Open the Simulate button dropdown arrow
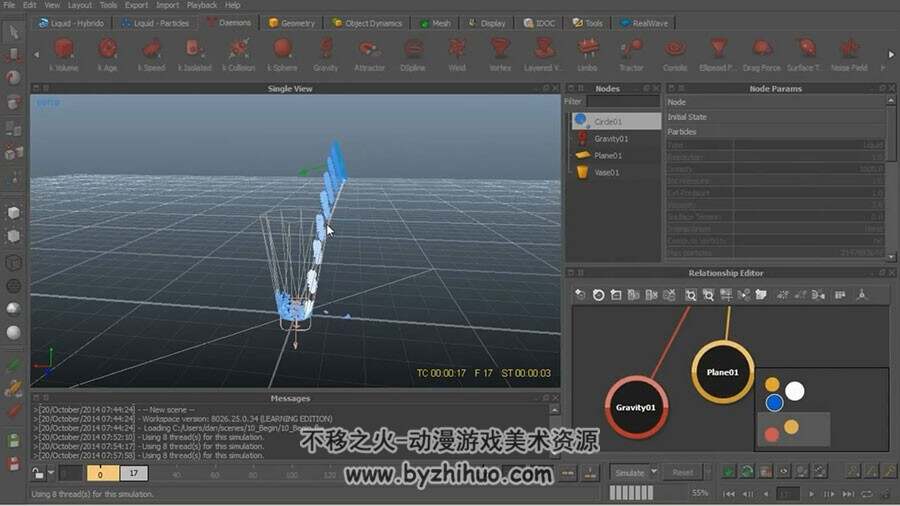 [654, 472]
